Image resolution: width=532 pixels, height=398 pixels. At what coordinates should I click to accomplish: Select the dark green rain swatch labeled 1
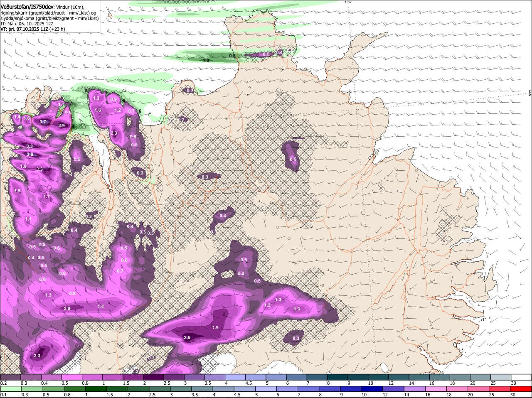tap(96, 389)
